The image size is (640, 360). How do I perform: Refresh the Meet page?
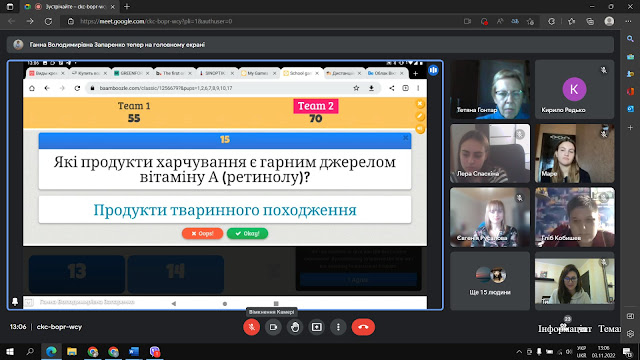point(48,21)
